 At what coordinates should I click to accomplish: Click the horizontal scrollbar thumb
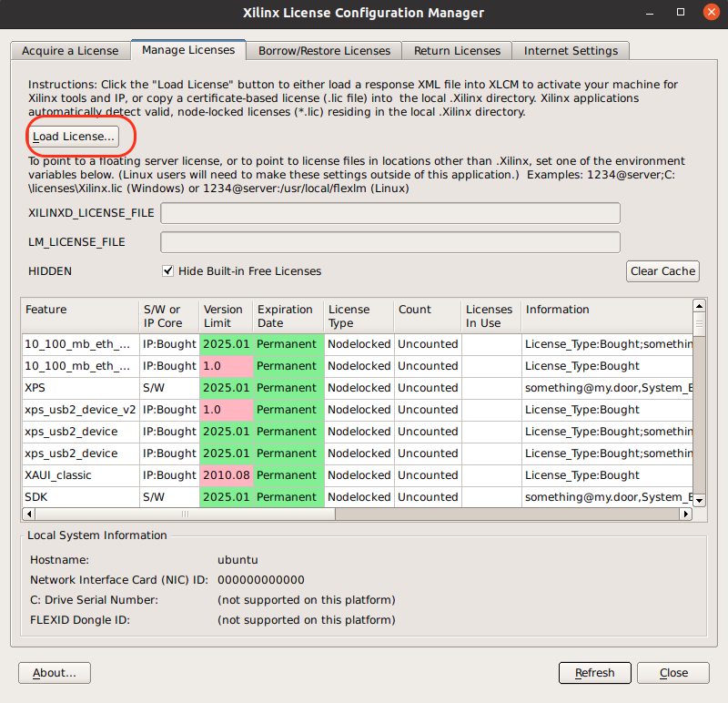click(186, 514)
